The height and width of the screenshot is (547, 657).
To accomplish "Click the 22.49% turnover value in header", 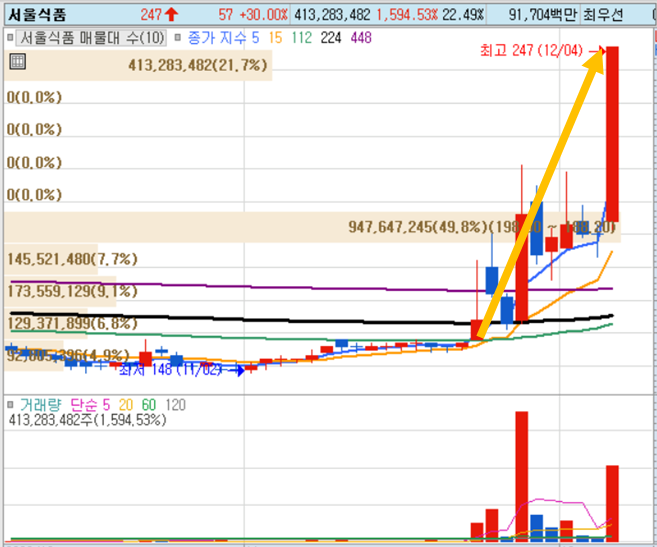I will click(463, 15).
